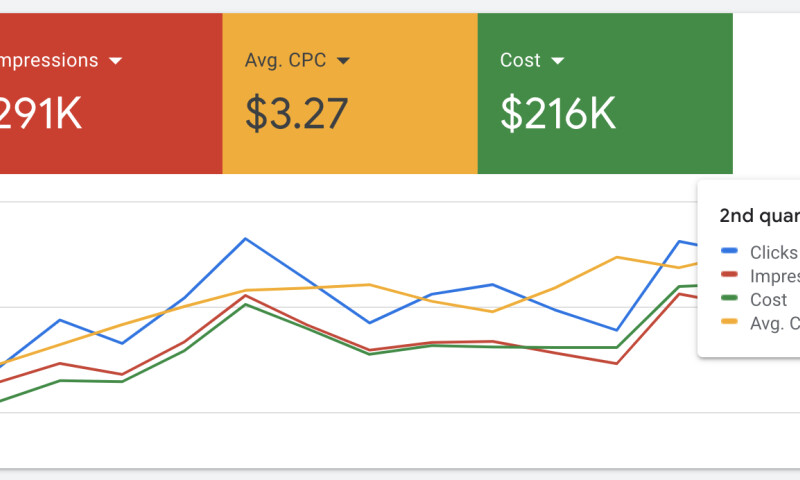Expand the Cost metric dropdown arrow
Image resolution: width=800 pixels, height=480 pixels.
557,61
